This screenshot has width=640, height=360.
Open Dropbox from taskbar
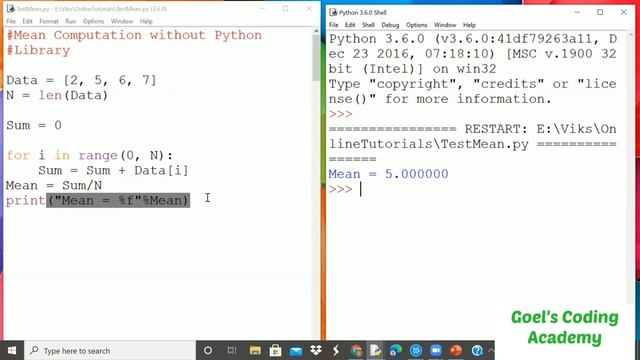point(316,351)
